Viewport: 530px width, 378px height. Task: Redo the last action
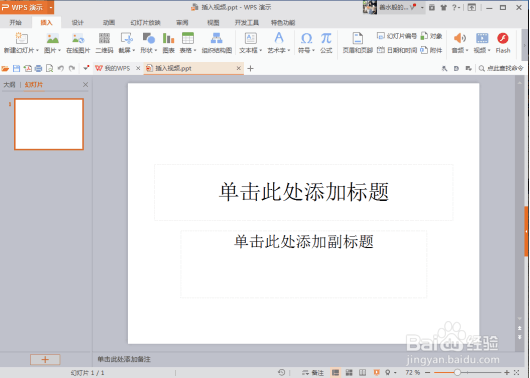[72, 69]
